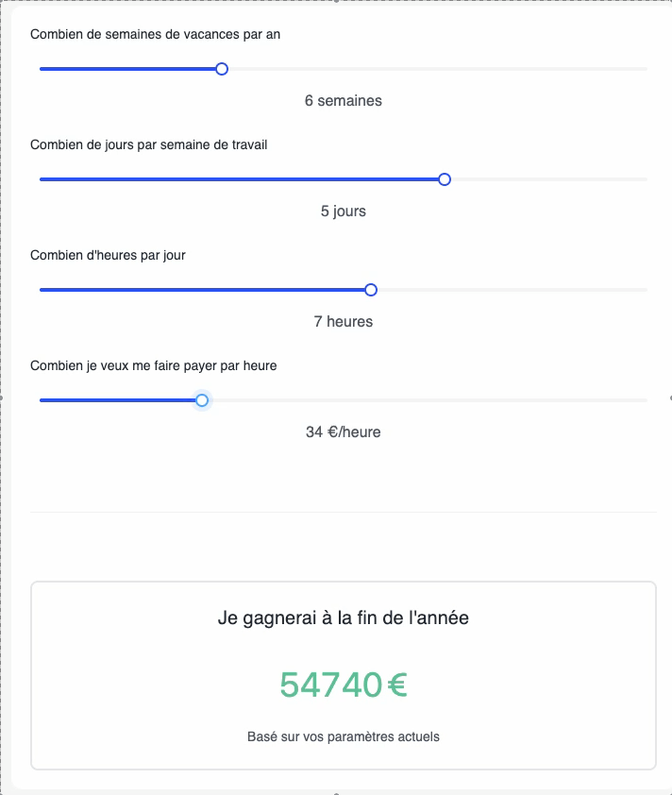Click the grey unfilled track of the days slider
Viewport: 672px width, 795px height.
click(547, 179)
